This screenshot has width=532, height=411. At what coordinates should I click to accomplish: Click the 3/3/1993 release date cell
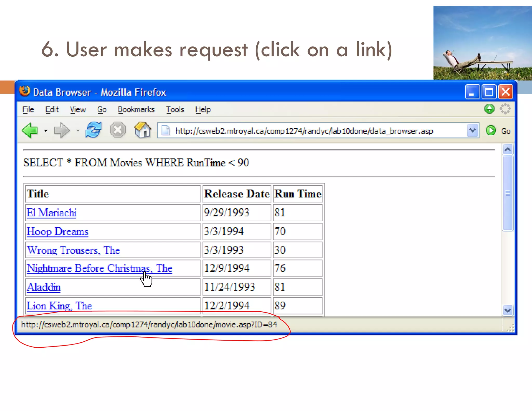[x=237, y=250]
